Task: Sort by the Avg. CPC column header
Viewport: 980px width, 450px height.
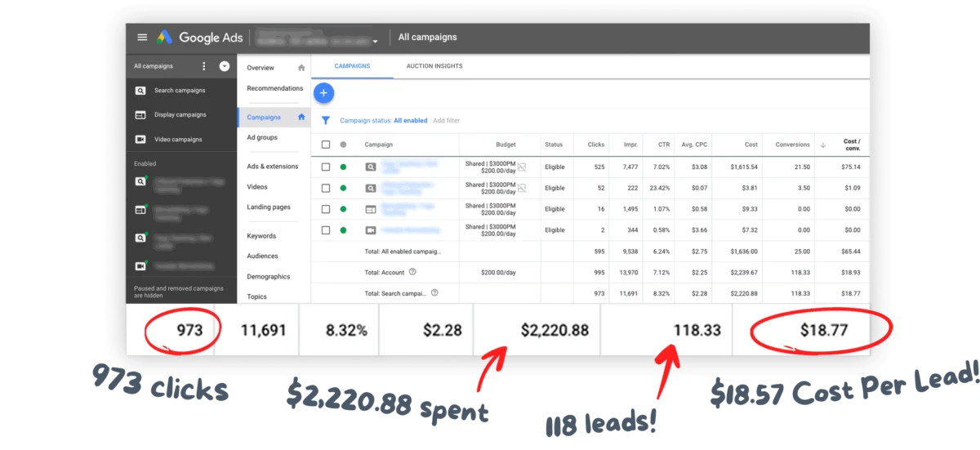Action: coord(694,145)
